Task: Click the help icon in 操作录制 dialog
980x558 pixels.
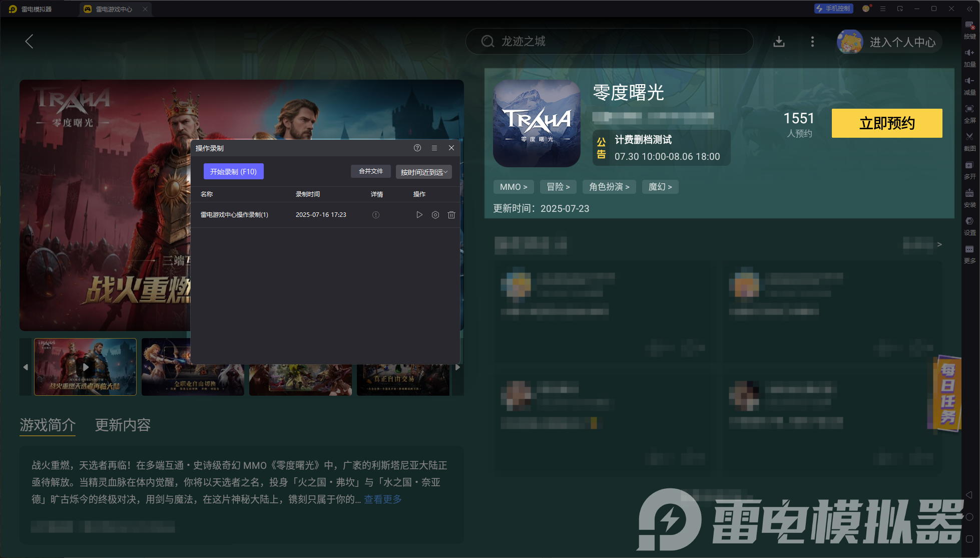Action: 417,148
